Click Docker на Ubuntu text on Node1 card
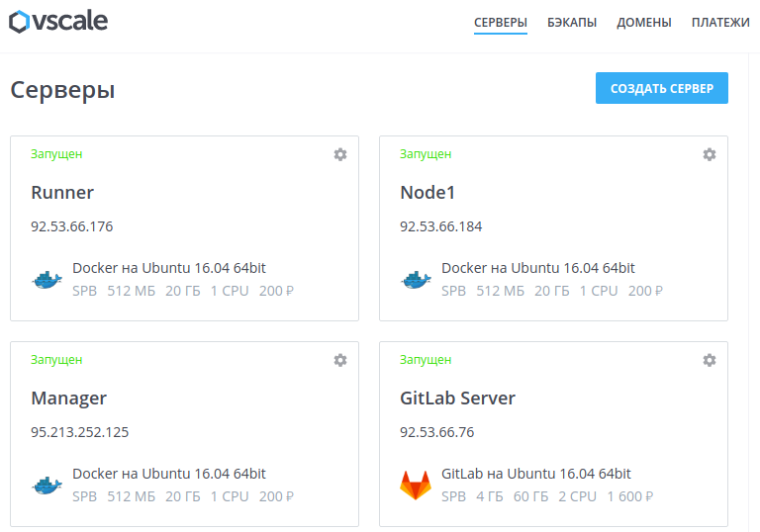This screenshot has height=532, width=760. [x=537, y=268]
